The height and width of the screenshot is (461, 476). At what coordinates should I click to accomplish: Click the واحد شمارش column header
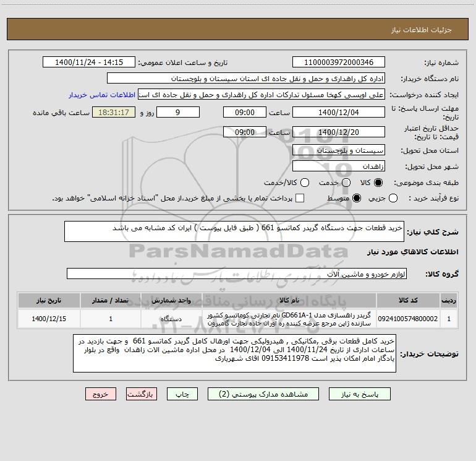pyautogui.click(x=171, y=300)
